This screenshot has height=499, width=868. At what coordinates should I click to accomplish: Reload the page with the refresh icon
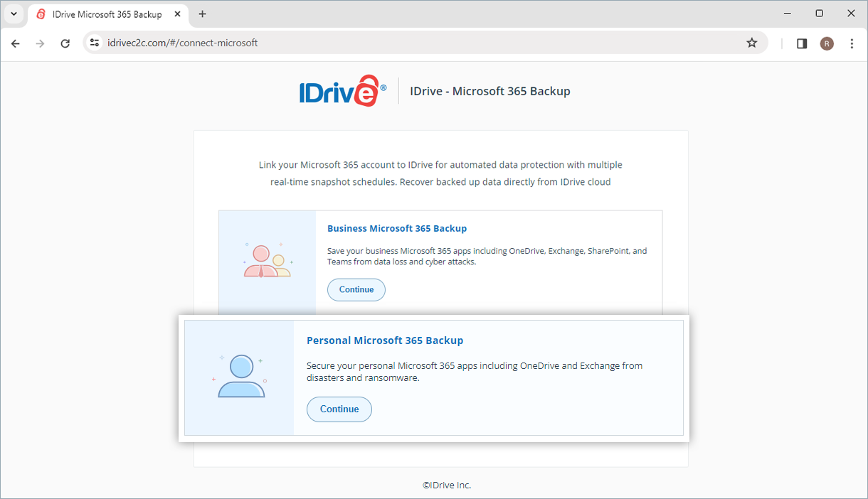click(x=65, y=43)
